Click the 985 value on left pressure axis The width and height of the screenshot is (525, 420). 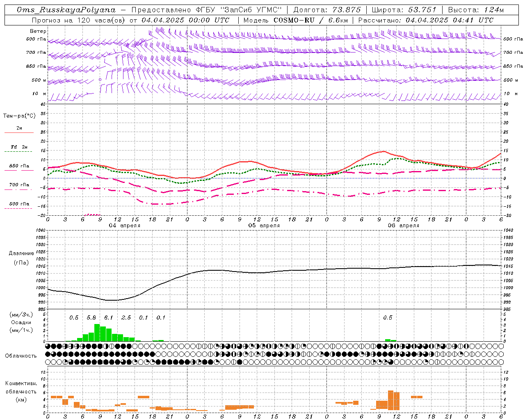(x=41, y=309)
